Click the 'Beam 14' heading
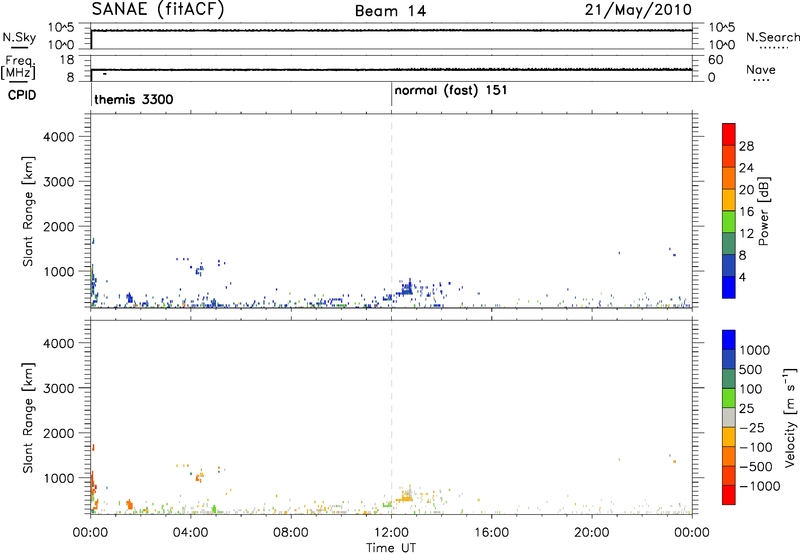800x554 pixels. click(390, 11)
